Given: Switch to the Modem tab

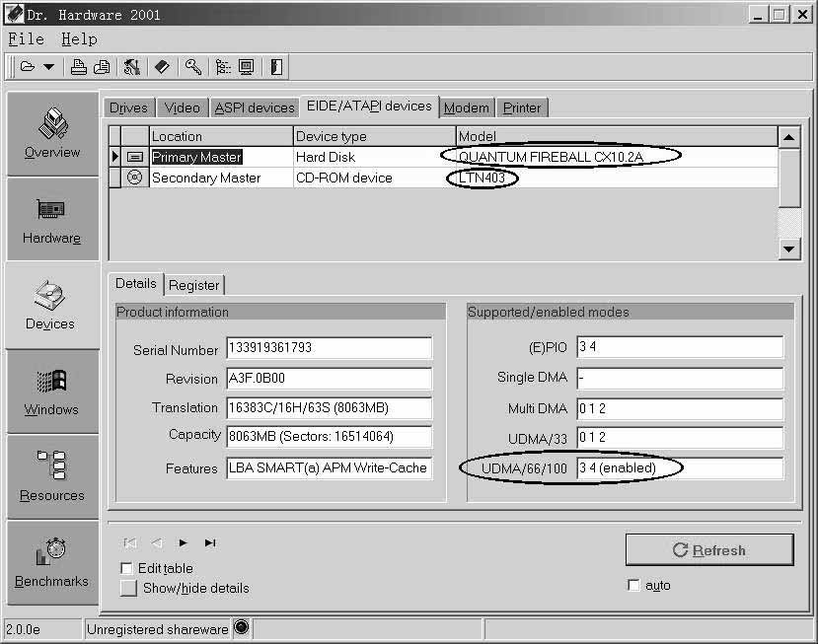Looking at the screenshot, I should coord(467,107).
